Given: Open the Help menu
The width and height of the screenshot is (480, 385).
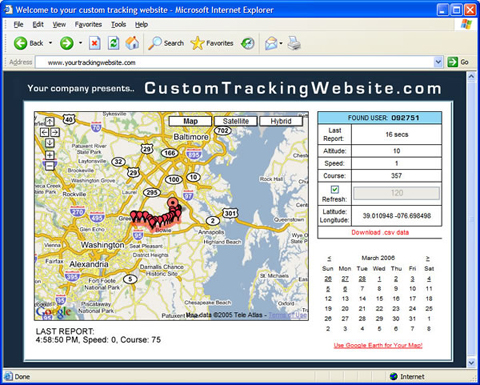Looking at the screenshot, I should 141,24.
